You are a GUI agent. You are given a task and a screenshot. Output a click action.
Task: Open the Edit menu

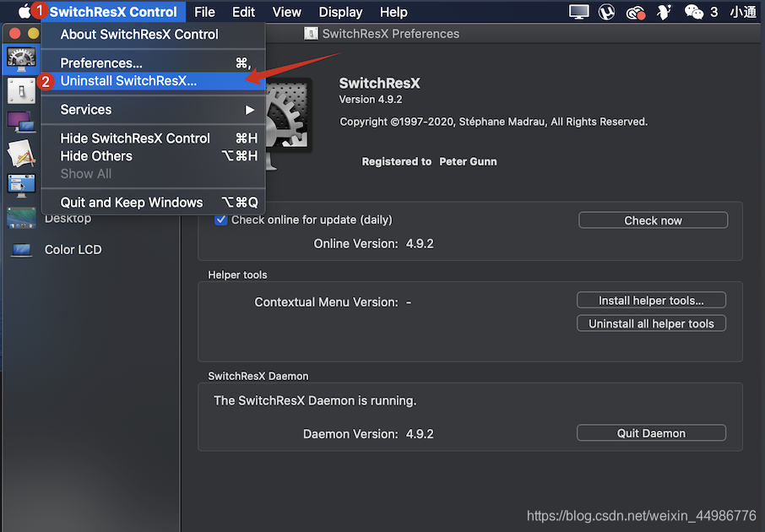pos(243,12)
